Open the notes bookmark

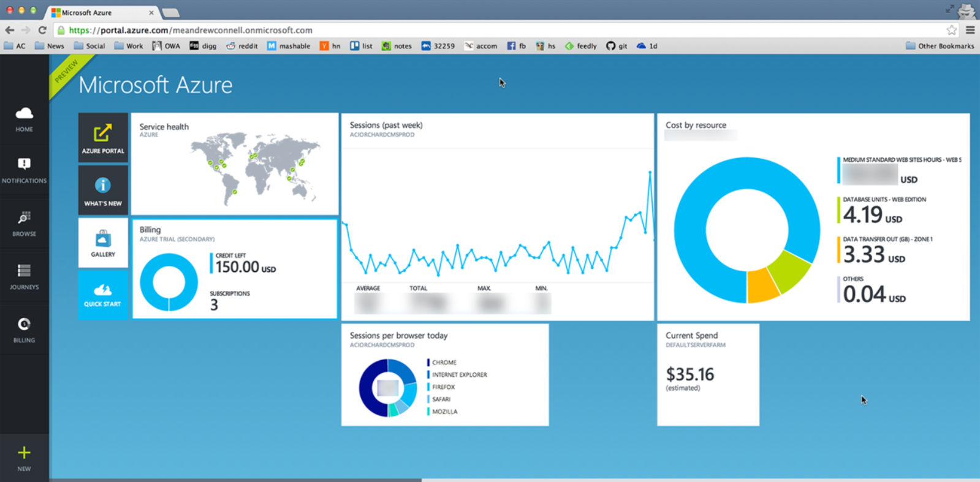[x=397, y=46]
